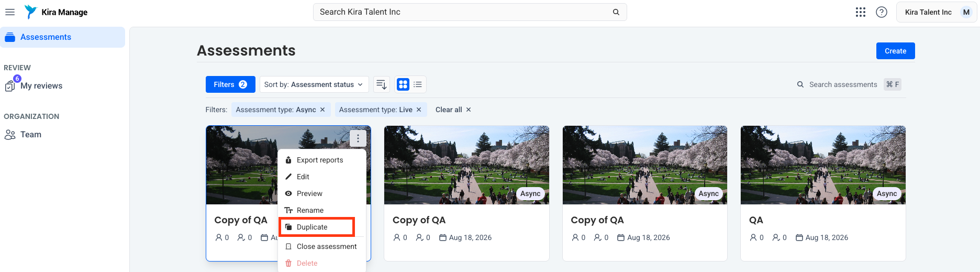Viewport: 980px width, 272px height.
Task: Remove the Assessment type: Async filter
Action: pos(322,110)
